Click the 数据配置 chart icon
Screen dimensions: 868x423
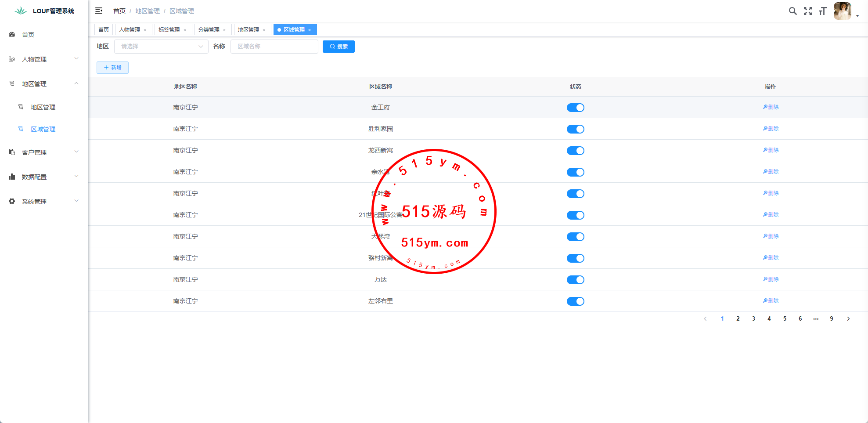click(12, 177)
